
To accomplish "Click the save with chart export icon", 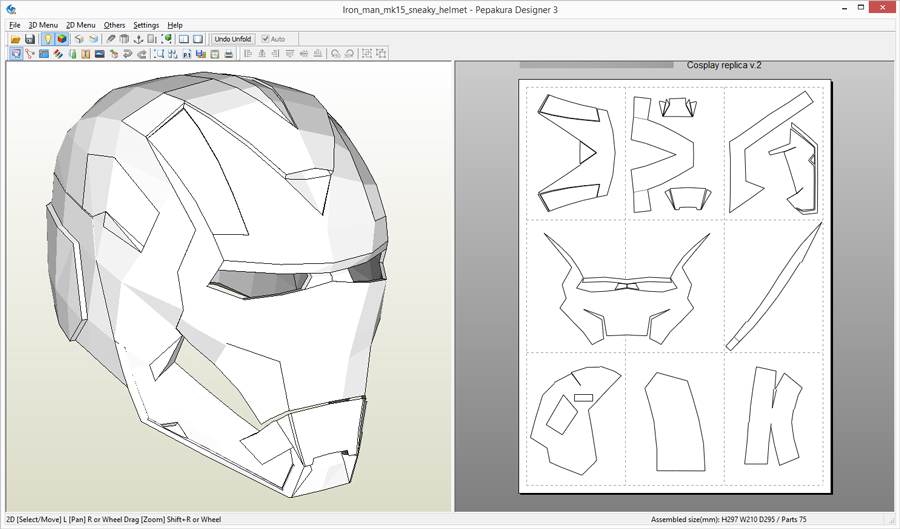I will 200,54.
